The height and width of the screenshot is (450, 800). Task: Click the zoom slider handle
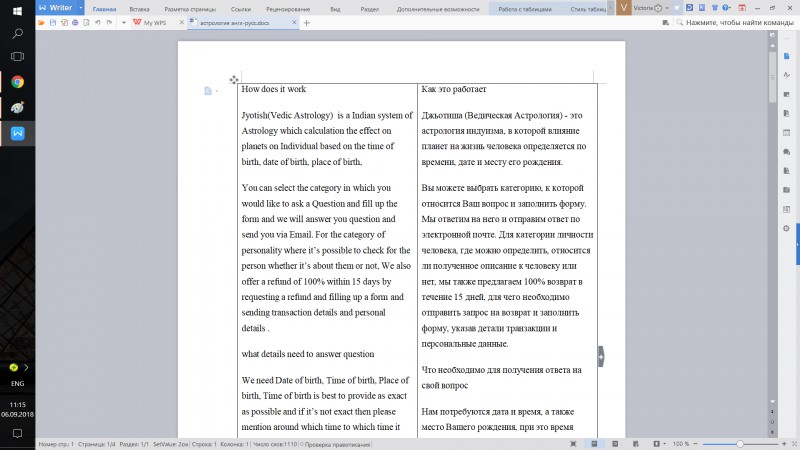point(739,444)
